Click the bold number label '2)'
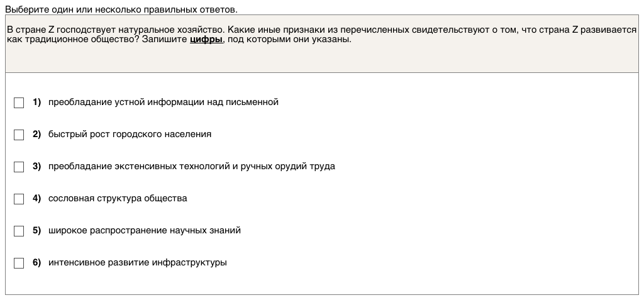 36,134
